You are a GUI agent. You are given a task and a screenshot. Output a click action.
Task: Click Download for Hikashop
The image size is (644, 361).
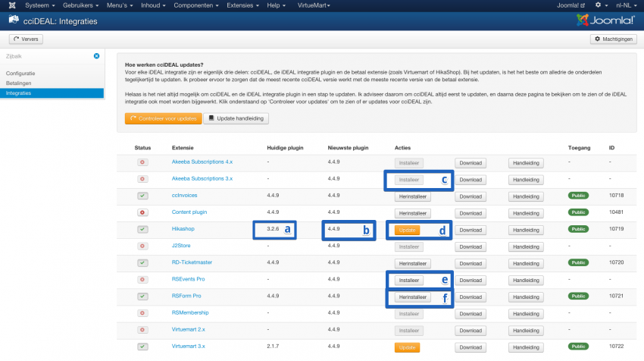click(x=470, y=231)
